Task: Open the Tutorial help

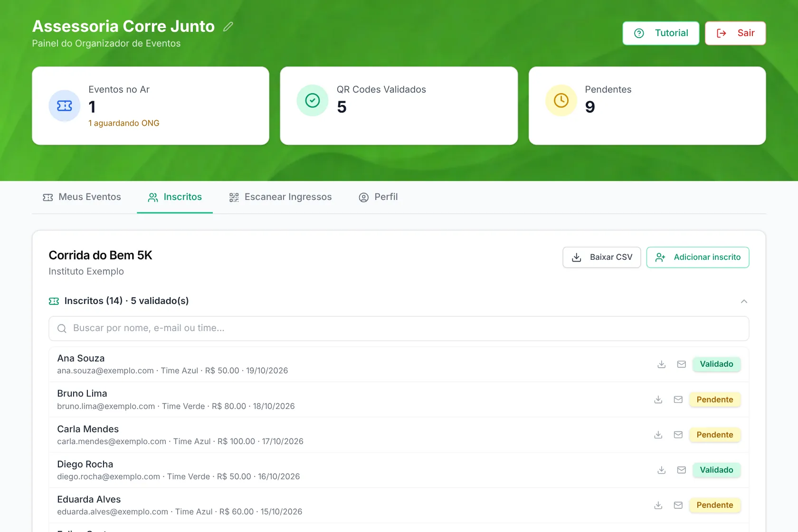Action: 661,33
